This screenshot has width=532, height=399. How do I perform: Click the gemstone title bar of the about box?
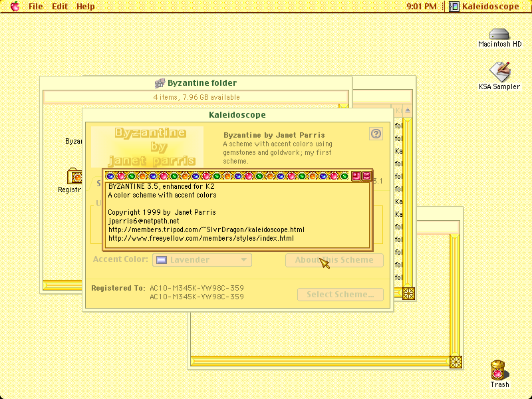click(x=227, y=176)
